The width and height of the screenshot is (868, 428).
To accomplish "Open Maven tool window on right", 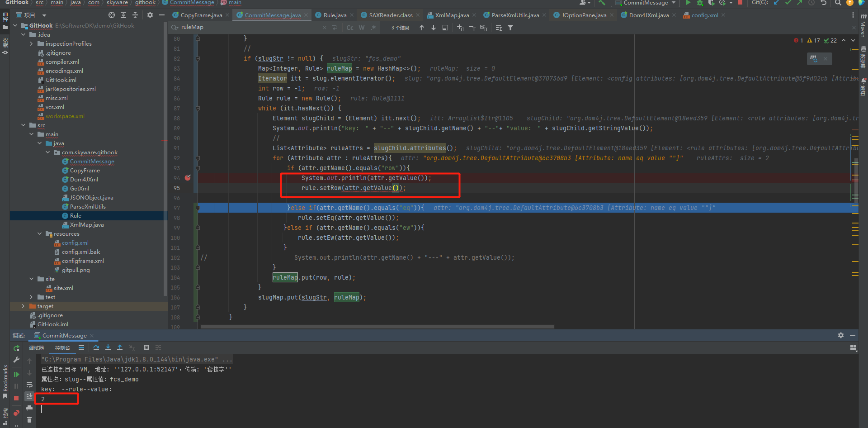I will tap(863, 25).
